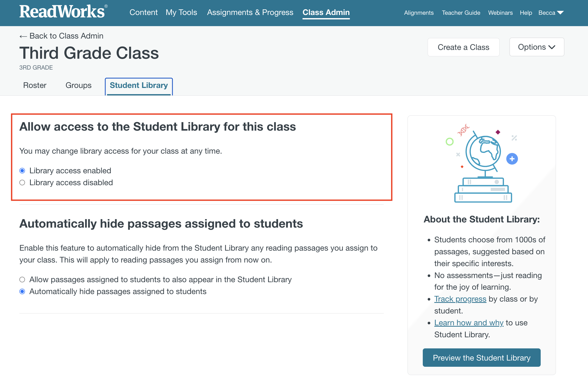Click the Create a Class button

463,47
